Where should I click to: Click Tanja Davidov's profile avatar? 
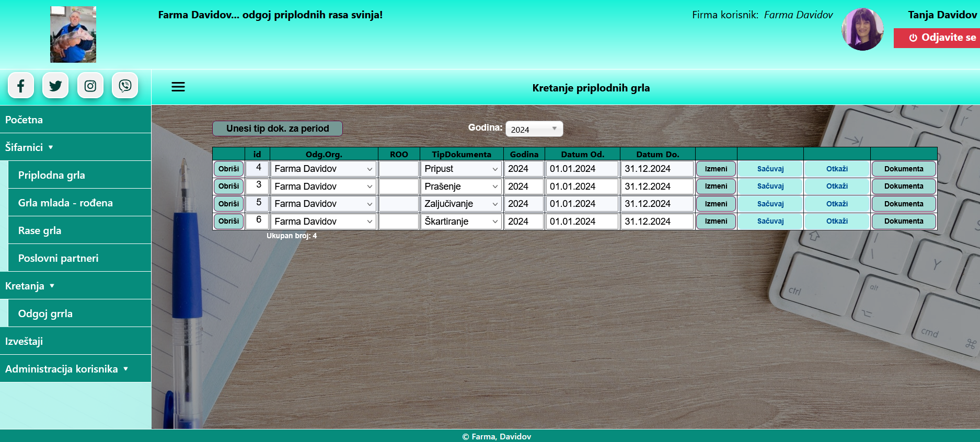(x=862, y=29)
